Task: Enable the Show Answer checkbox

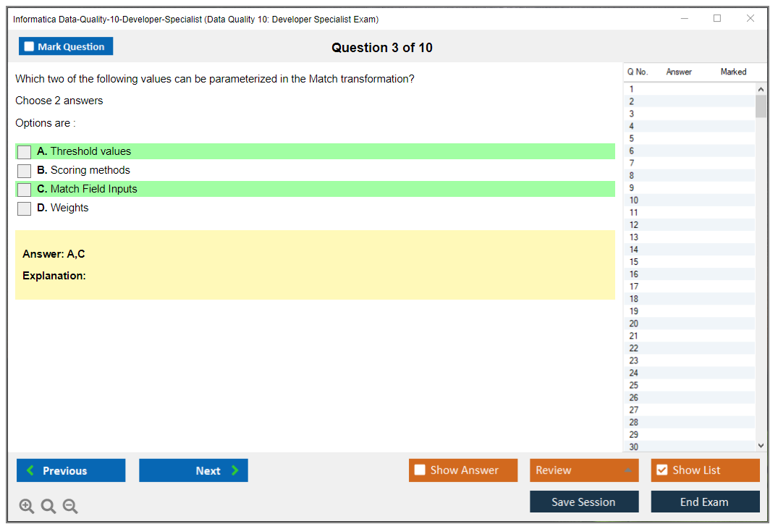Action: [420, 470]
